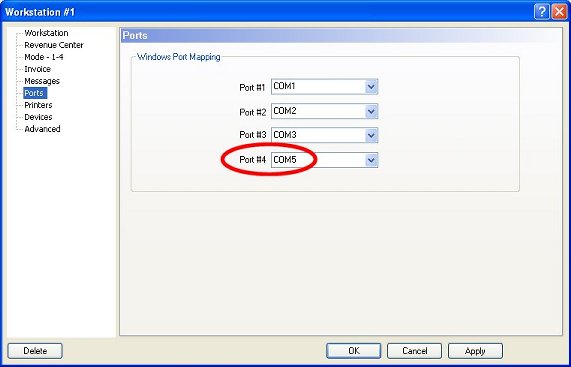Viewport: 571px width, 367px height.
Task: Expand the Port #4 dropdown arrow
Action: click(371, 160)
